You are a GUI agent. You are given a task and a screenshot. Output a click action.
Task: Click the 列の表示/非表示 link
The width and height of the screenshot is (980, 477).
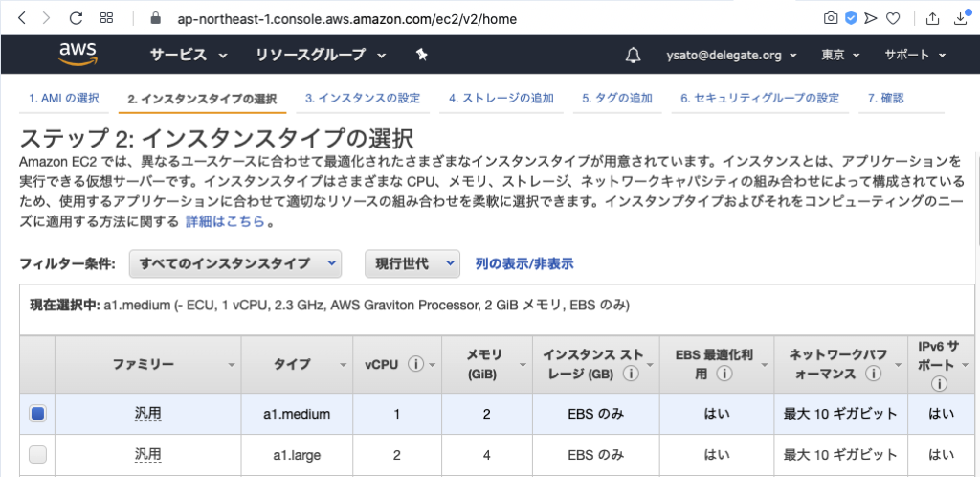524,262
